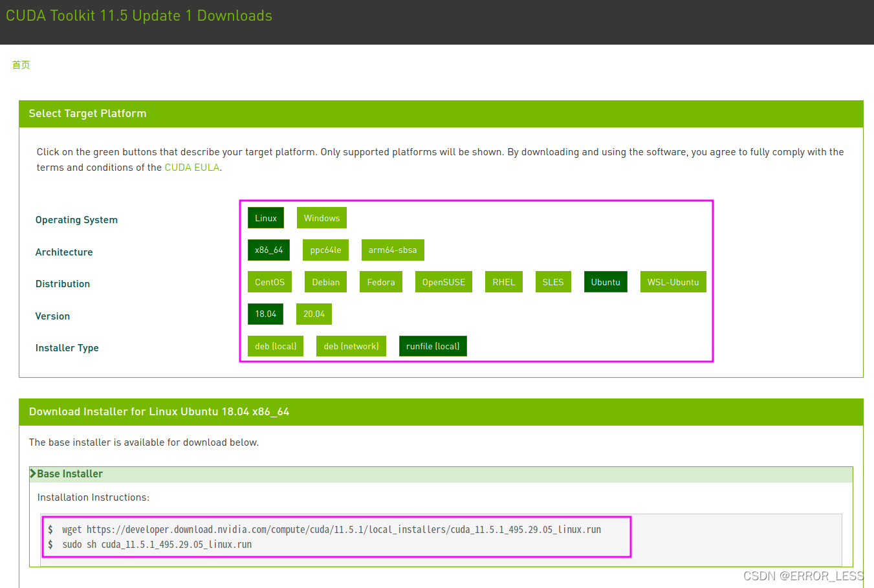Select the WSL-Ubuntu distribution button
Image resolution: width=874 pixels, height=588 pixels.
point(673,282)
